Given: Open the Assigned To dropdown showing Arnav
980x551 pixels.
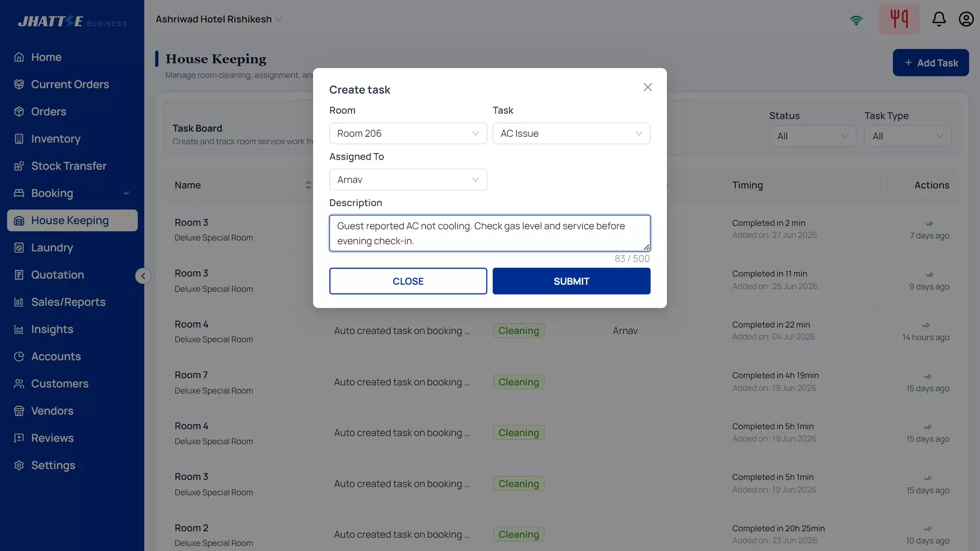Looking at the screenshot, I should point(408,180).
